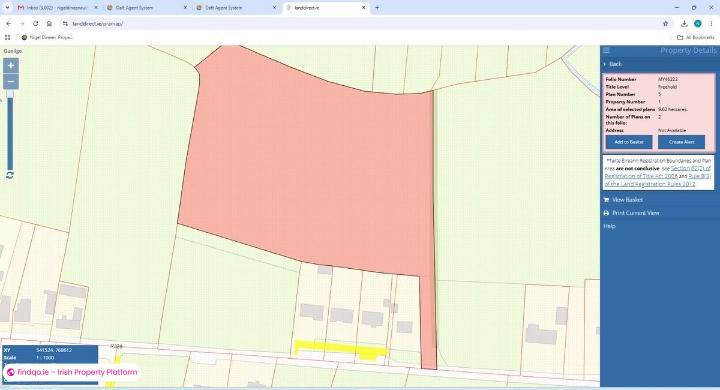Open the All Bookmarks folder

696,37
